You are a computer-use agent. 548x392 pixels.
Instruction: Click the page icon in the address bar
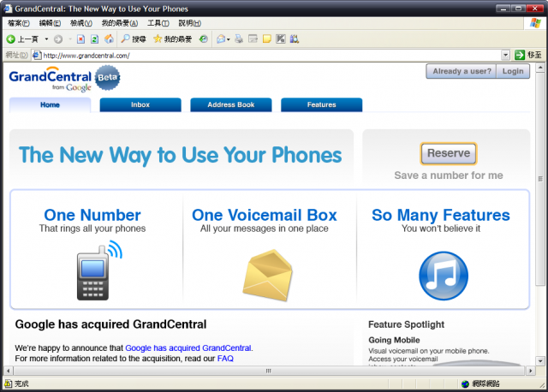click(x=37, y=55)
